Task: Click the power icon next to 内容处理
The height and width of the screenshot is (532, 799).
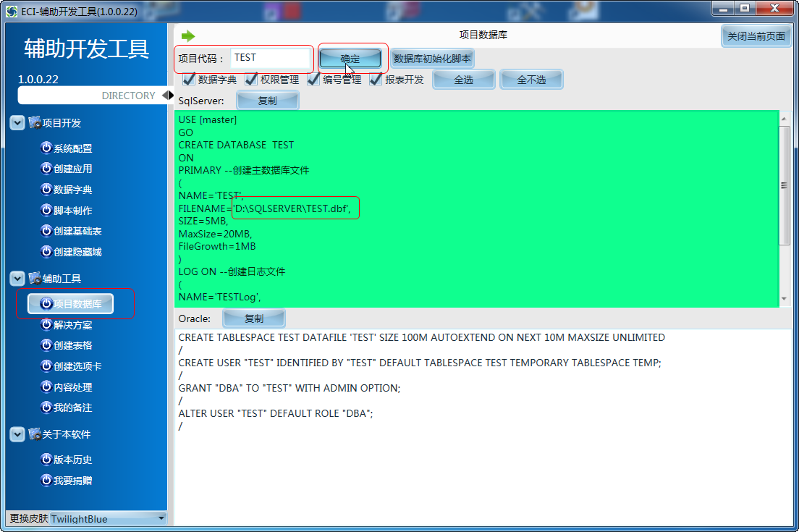Action: 46,387
